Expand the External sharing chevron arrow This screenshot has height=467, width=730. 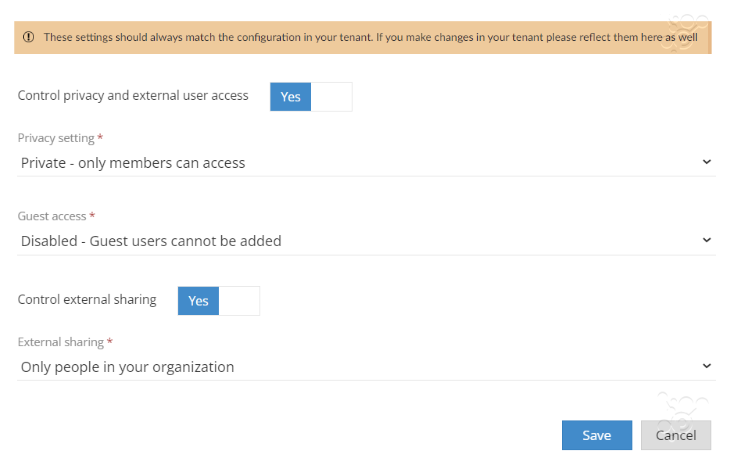[x=707, y=366]
